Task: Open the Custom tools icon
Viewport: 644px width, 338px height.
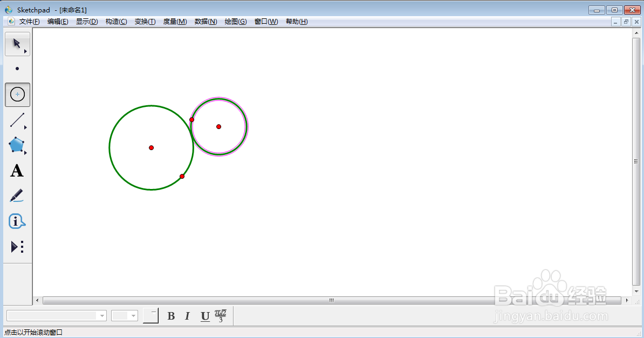Action: [17, 247]
